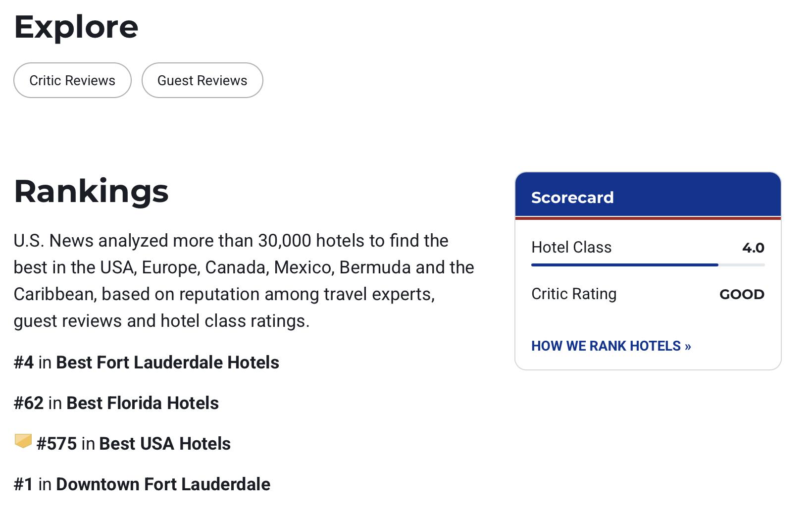The width and height of the screenshot is (812, 518).
Task: Open Best Fort Lauderdale Hotels ranking
Action: coord(167,363)
